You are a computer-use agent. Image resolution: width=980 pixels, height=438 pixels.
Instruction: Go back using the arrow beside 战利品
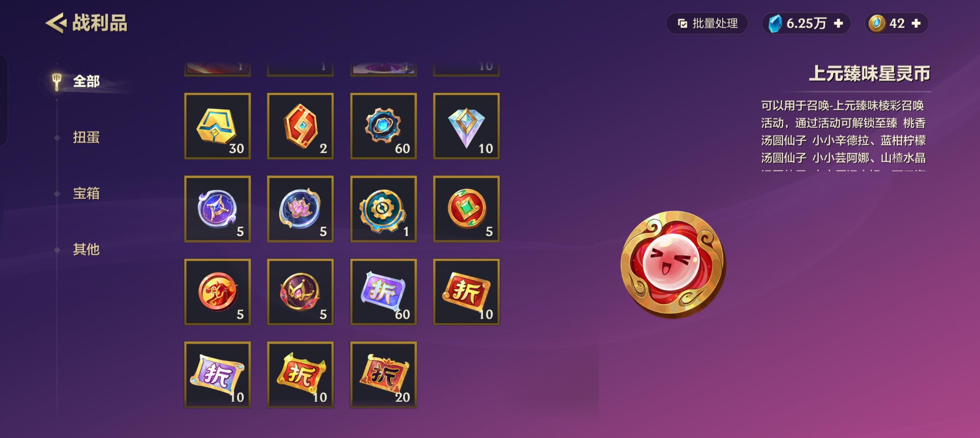56,23
